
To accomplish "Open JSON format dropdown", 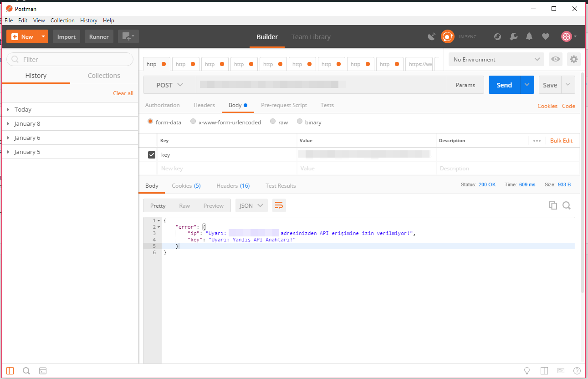I will tap(251, 205).
